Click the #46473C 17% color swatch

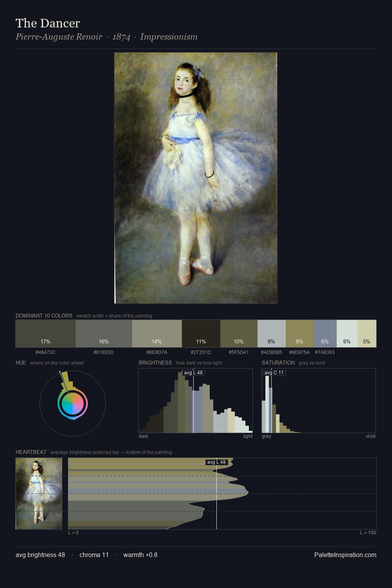tap(45, 334)
